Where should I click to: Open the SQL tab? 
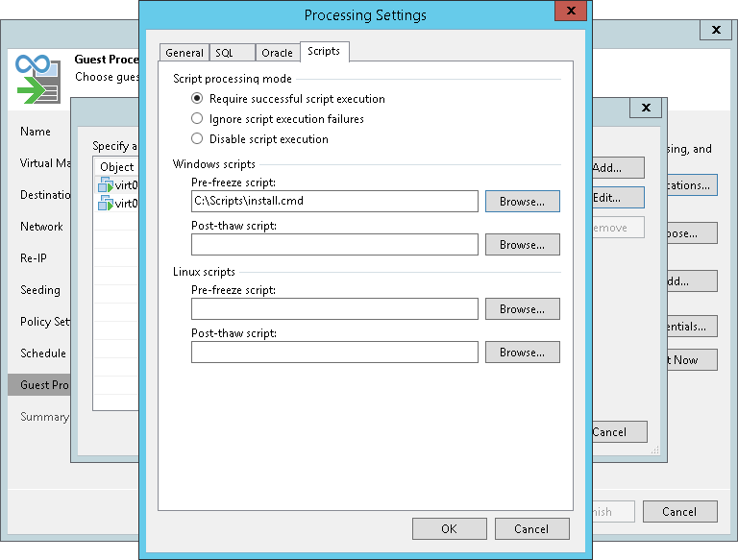226,53
